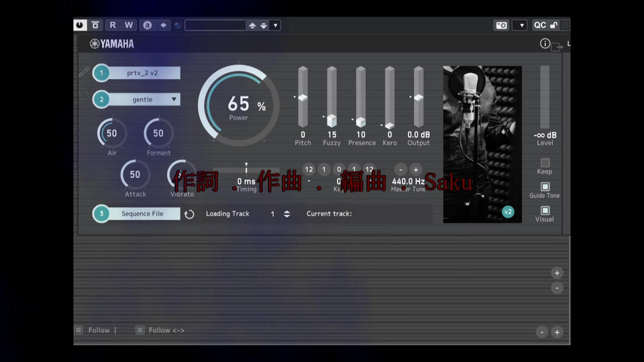Toggle the plugin power bypass button
Screen dimensions: 644x362
(80, 25)
